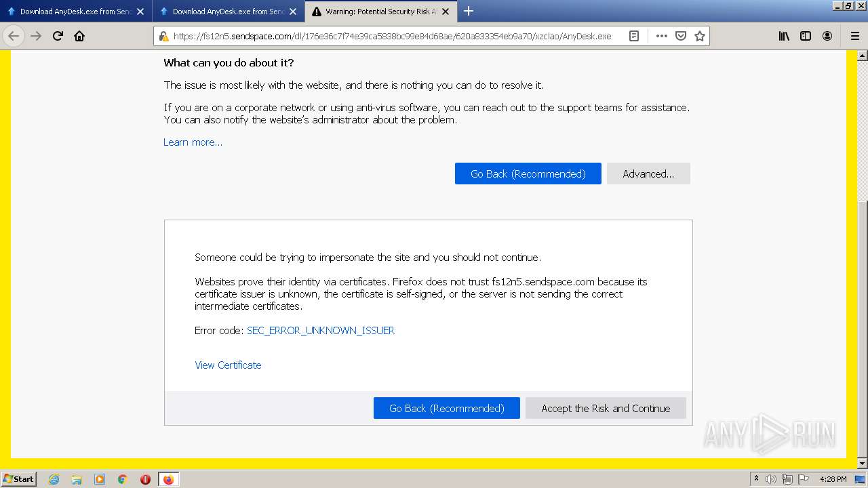Open the page actions menu
Screen dimensions: 868x488
pos(661,36)
